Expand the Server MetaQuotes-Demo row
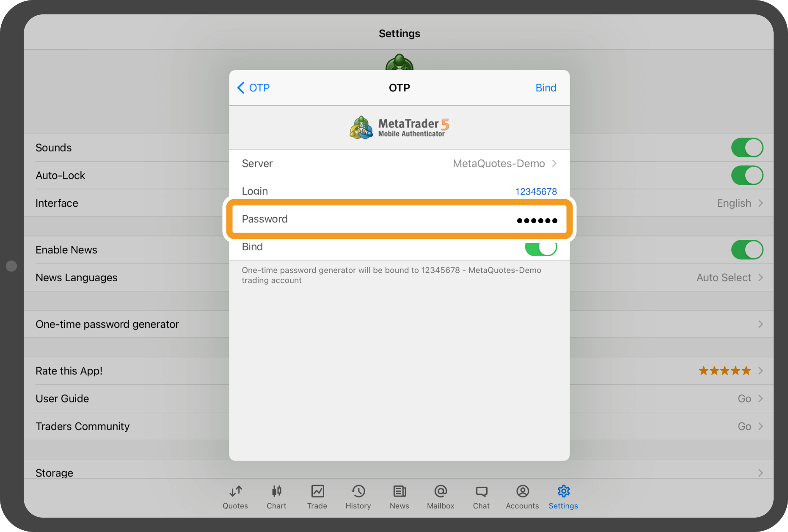788x532 pixels. click(399, 164)
